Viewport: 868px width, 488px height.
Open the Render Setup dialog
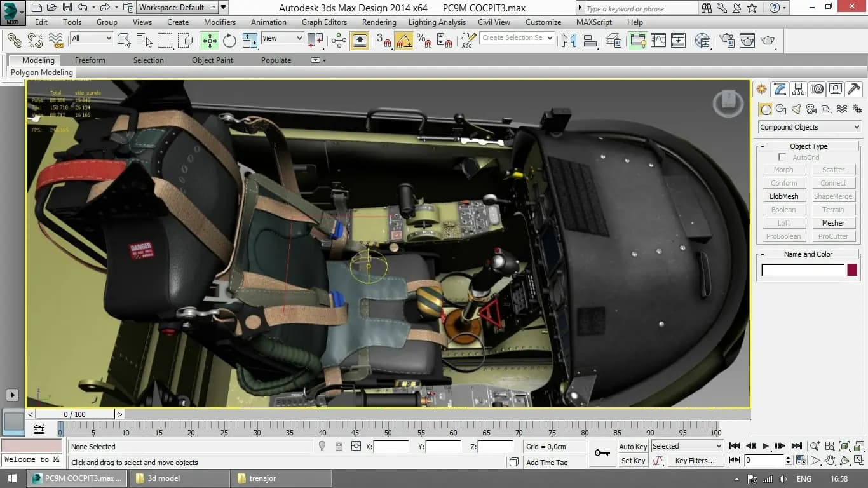[x=726, y=40]
